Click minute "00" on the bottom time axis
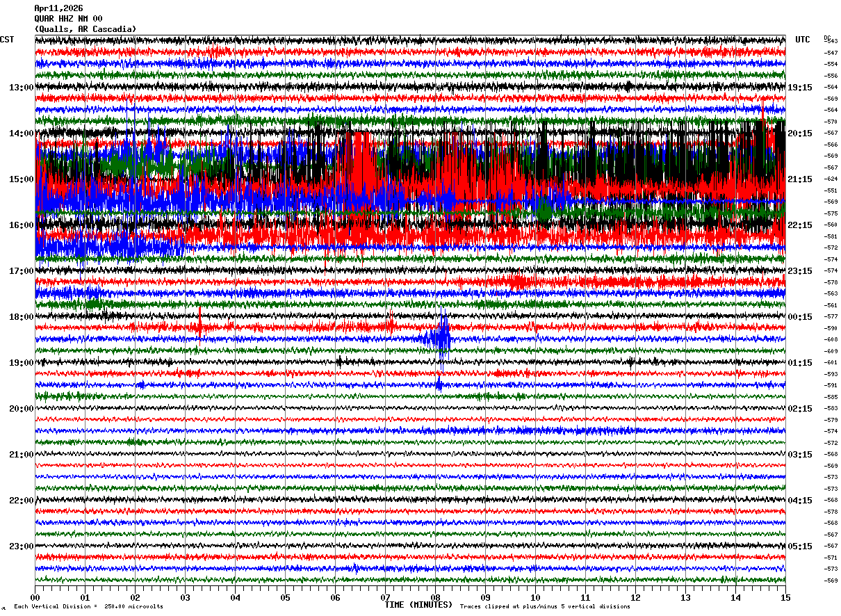Viewport: 841px width, 616px height. click(x=35, y=597)
